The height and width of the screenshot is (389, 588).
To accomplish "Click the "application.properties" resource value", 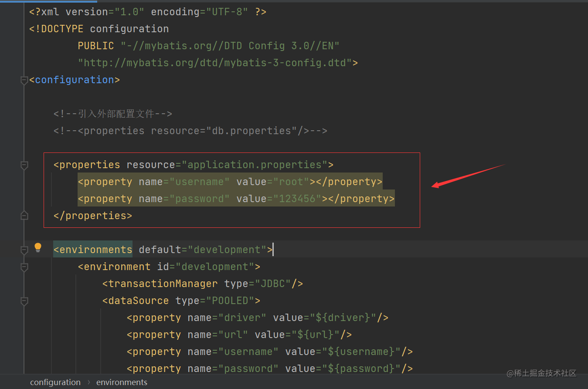I will (x=255, y=165).
